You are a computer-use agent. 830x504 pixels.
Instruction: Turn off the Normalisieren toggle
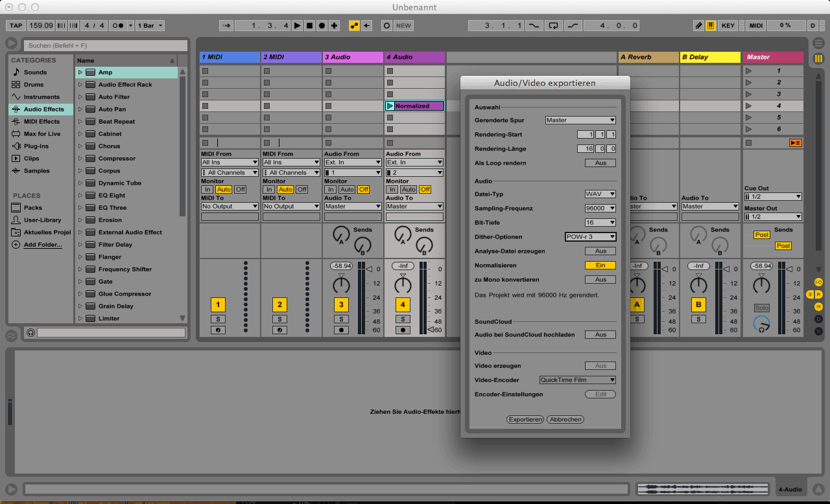600,266
